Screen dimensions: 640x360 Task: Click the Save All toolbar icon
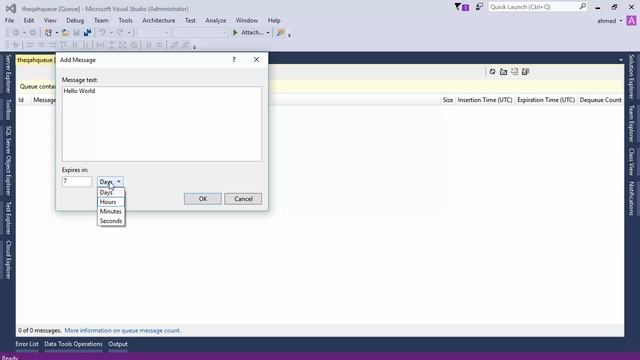click(87, 33)
